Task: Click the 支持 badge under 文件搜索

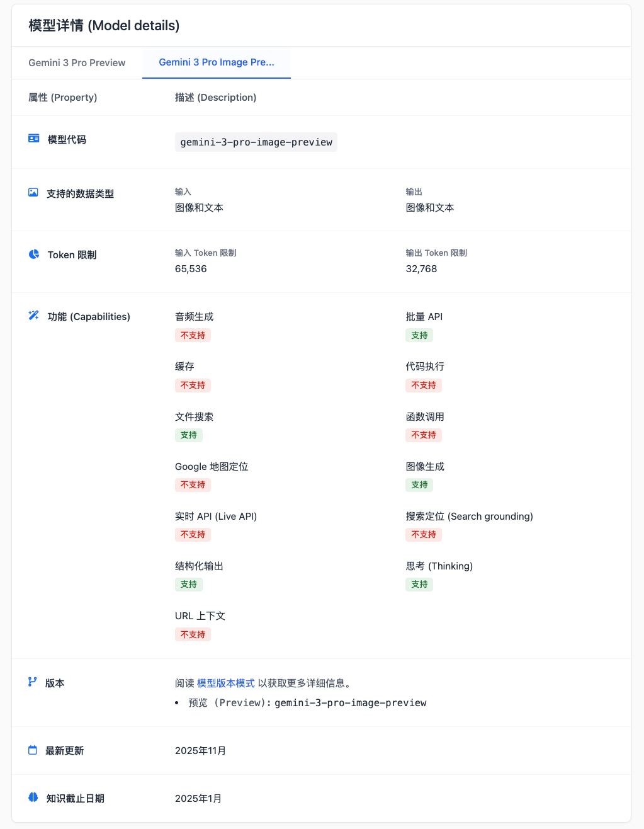Action: 189,435
